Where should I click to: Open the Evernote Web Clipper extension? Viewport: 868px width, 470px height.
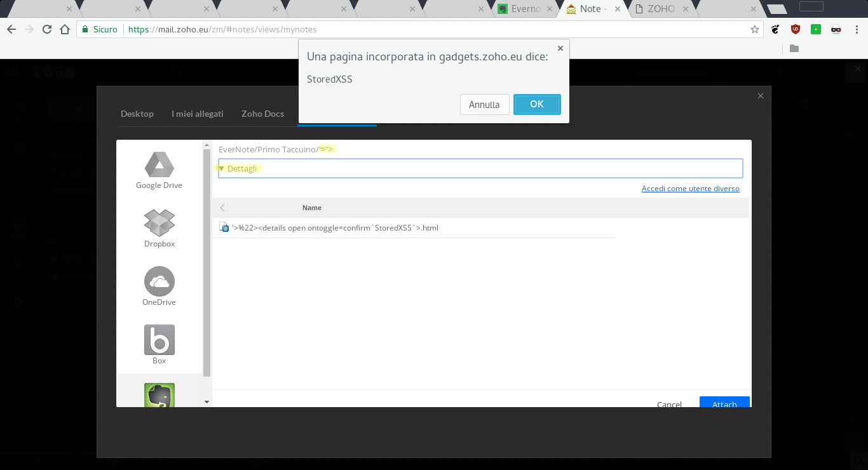(x=815, y=29)
